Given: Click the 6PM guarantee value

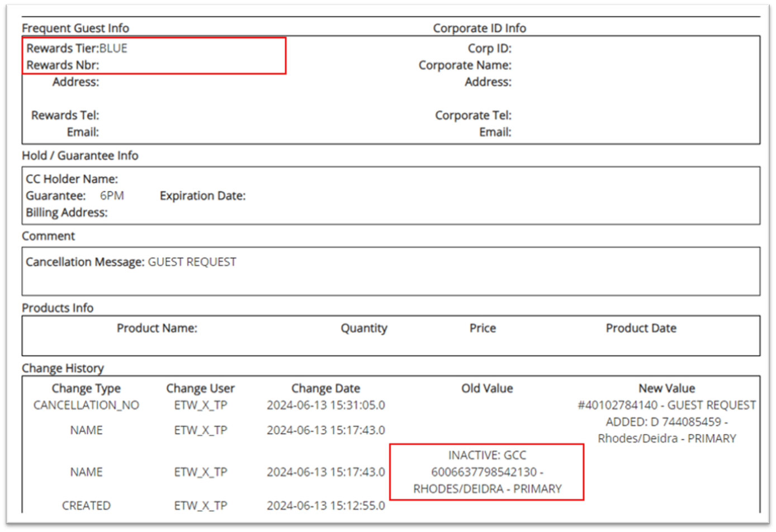Looking at the screenshot, I should (112, 196).
